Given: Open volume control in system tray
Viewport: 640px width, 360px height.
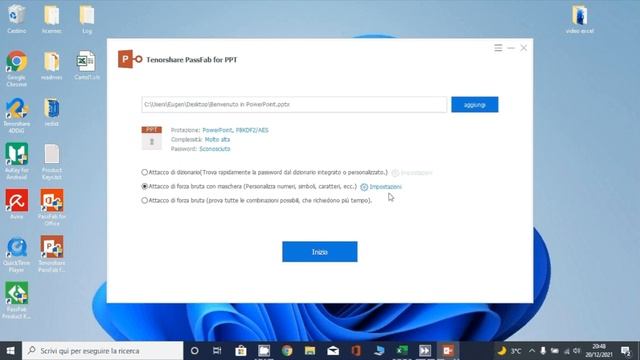Looking at the screenshot, I should coord(576,351).
